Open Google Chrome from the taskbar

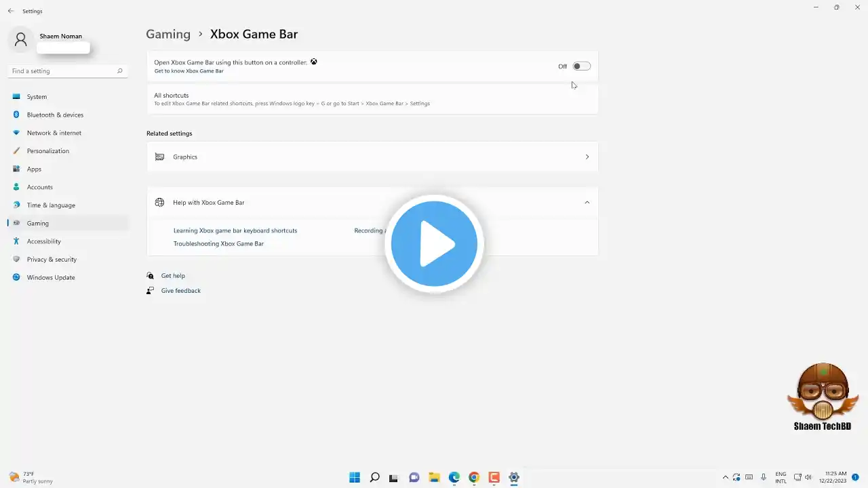click(474, 478)
